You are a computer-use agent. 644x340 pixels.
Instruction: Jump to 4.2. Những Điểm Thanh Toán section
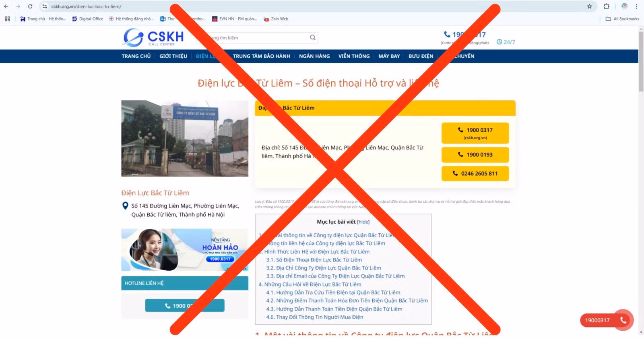click(x=347, y=301)
